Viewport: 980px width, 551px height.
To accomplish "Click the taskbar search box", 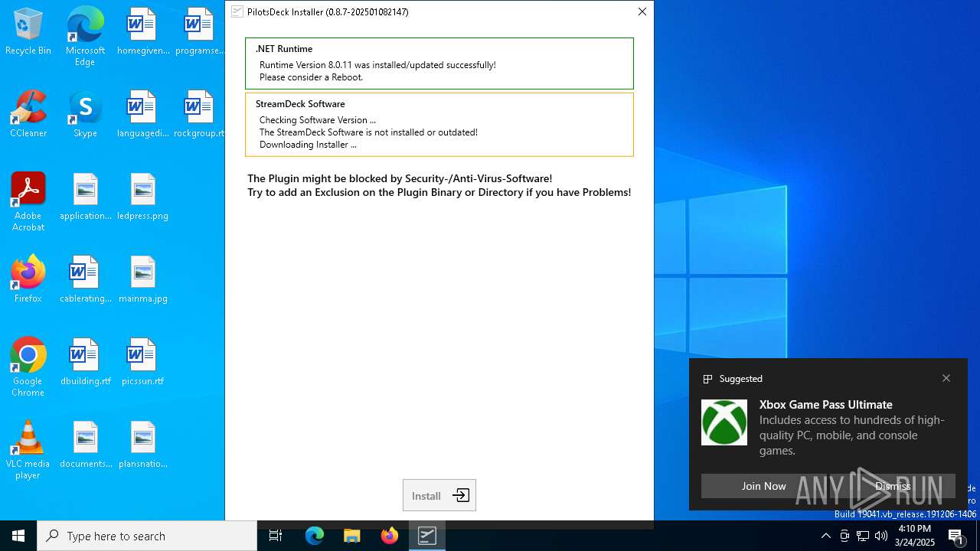I will [147, 536].
